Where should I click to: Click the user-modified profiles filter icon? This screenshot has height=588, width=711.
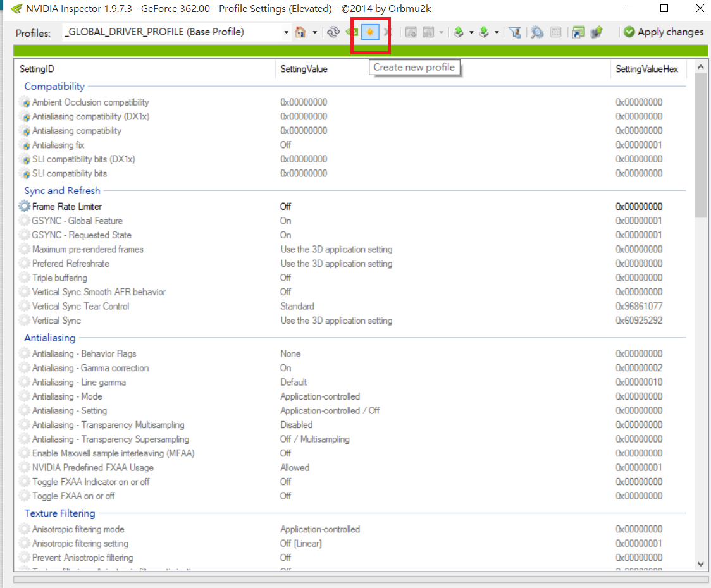[x=515, y=32]
